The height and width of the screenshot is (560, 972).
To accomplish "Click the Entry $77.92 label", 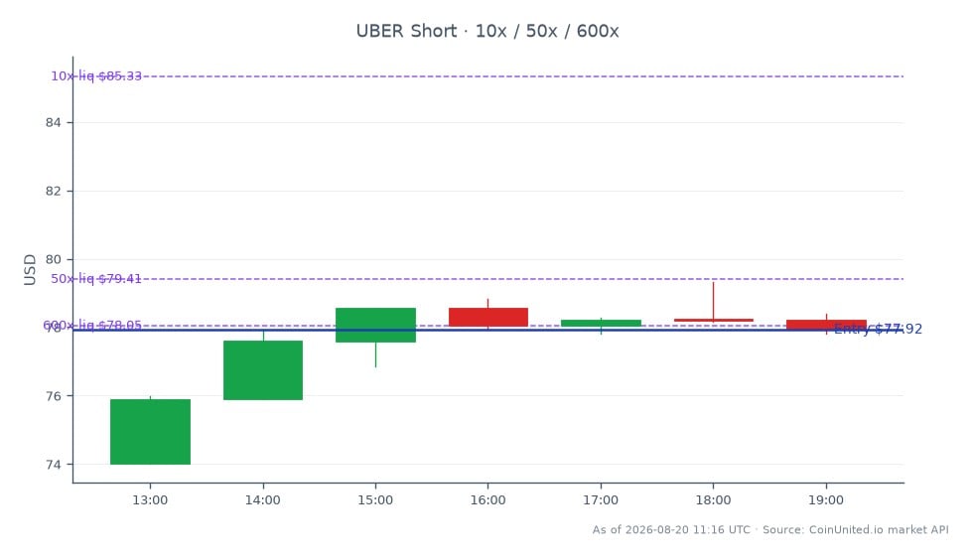I will pyautogui.click(x=878, y=330).
